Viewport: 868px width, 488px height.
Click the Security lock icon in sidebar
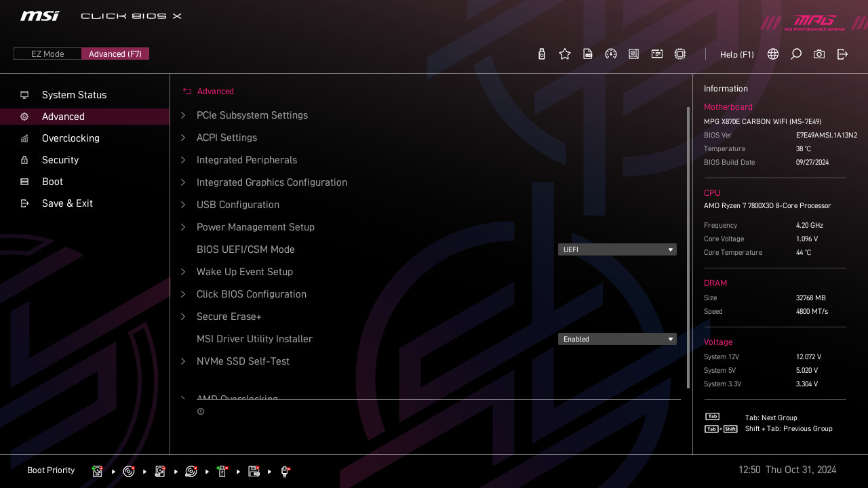24,160
